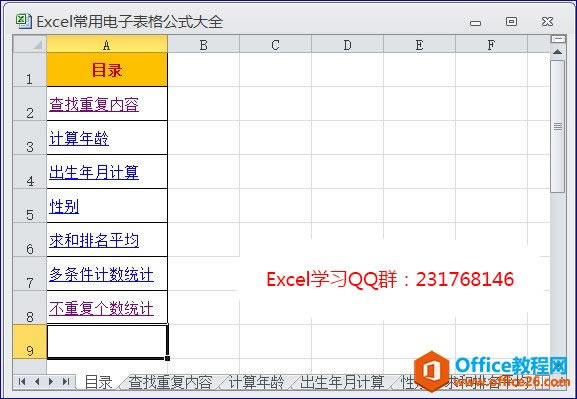Click the vertical scrollbar up arrow
The width and height of the screenshot is (577, 399).
click(x=557, y=52)
